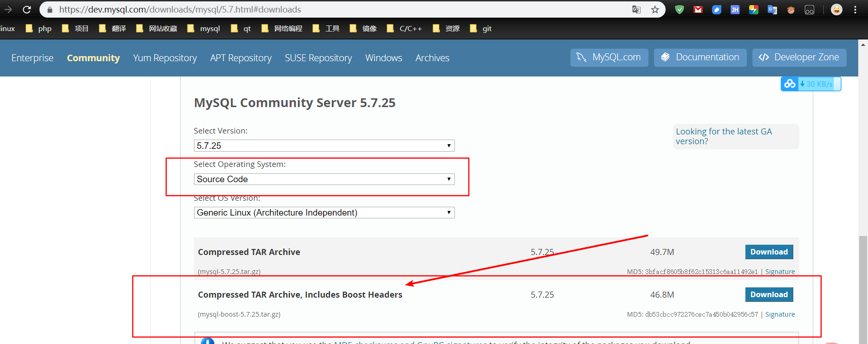
Task: Open the 镜像 bookmarks folder
Action: [363, 29]
